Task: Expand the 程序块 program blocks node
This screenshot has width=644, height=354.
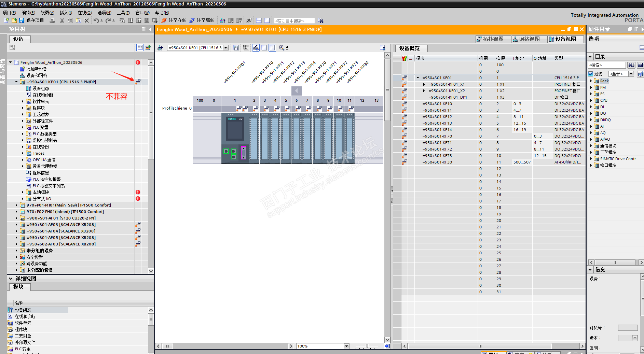Action: click(x=23, y=108)
